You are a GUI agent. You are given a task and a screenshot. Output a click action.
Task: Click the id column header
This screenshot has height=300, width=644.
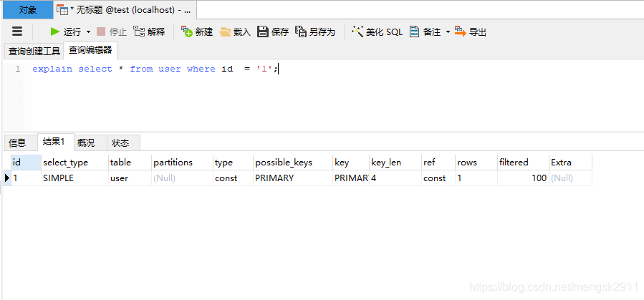pos(26,163)
